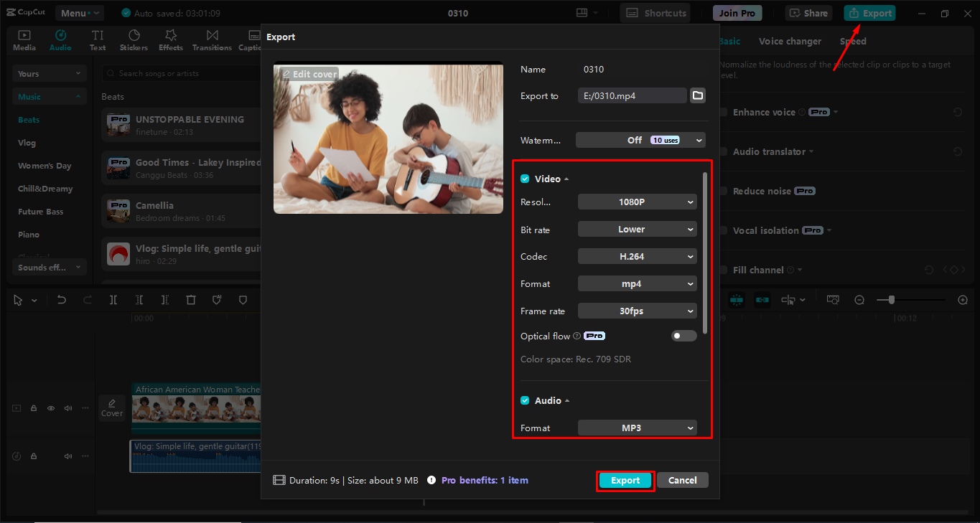Open video track more options
The width and height of the screenshot is (980, 523).
point(85,408)
